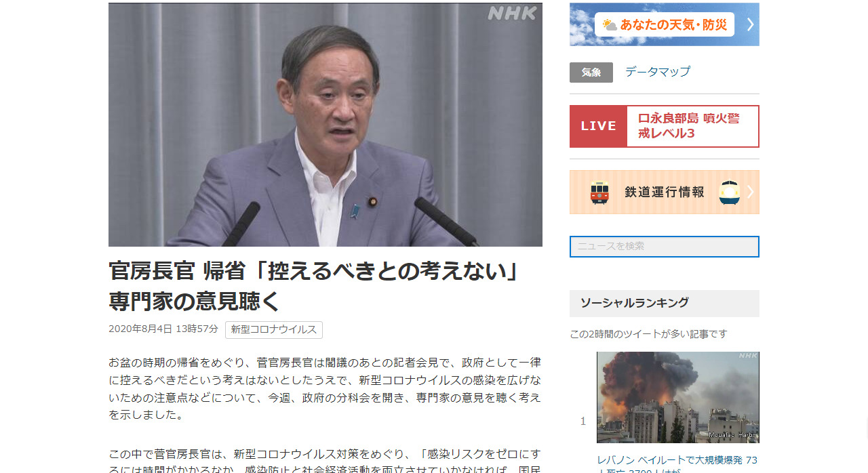868x473 pixels.
Task: Click the あなたの天気・防災 banner label
Action: 673,25
